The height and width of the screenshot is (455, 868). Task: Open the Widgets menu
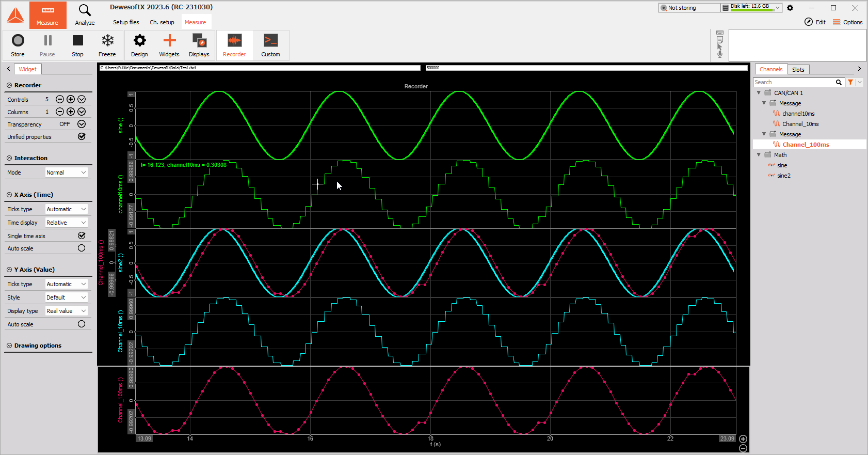[169, 45]
